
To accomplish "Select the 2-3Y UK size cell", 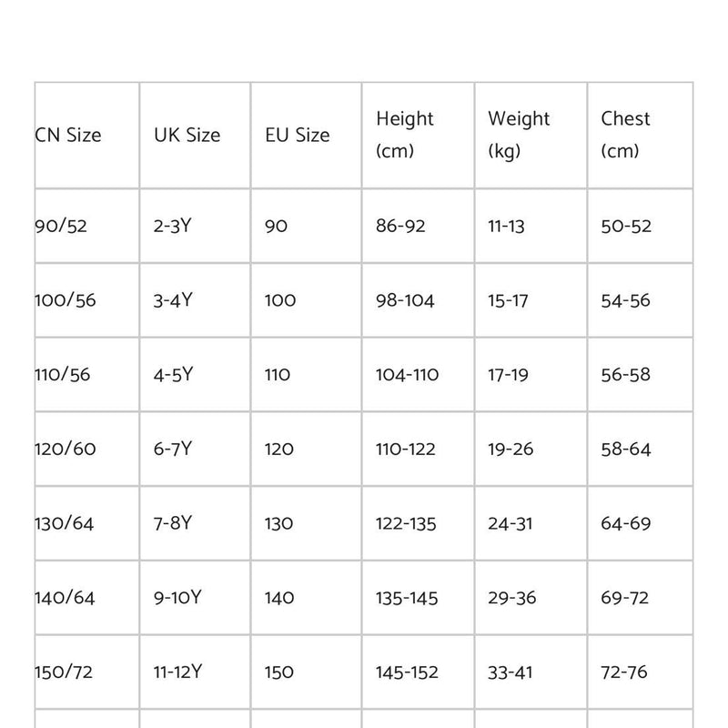I will click(173, 226).
